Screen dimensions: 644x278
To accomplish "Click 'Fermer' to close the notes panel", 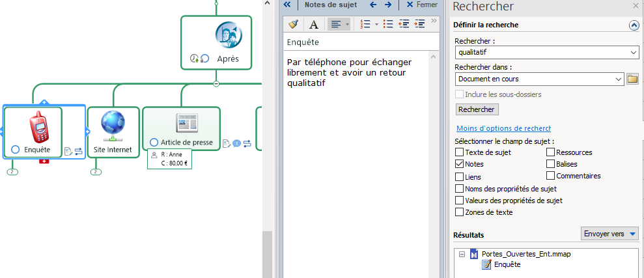I will (x=421, y=5).
